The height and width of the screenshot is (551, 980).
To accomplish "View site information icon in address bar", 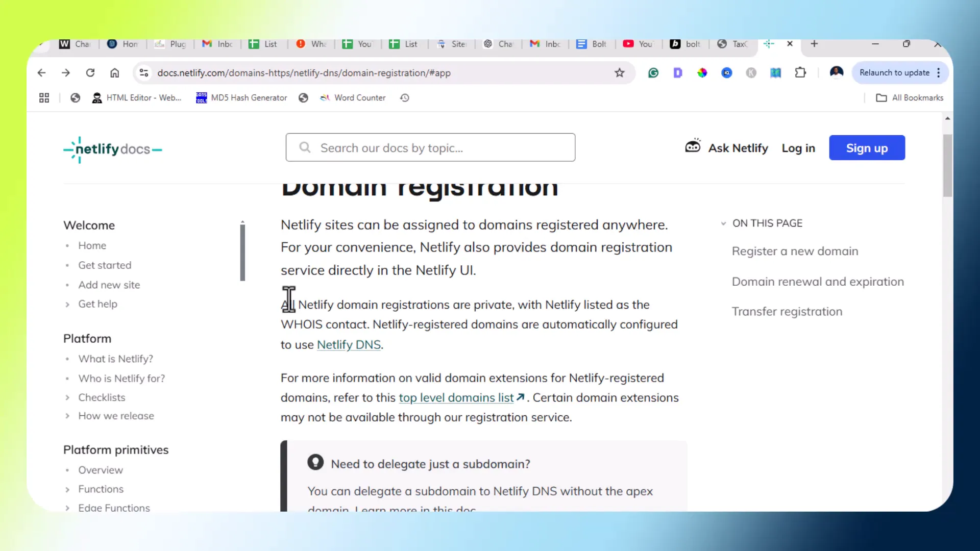I will point(144,73).
